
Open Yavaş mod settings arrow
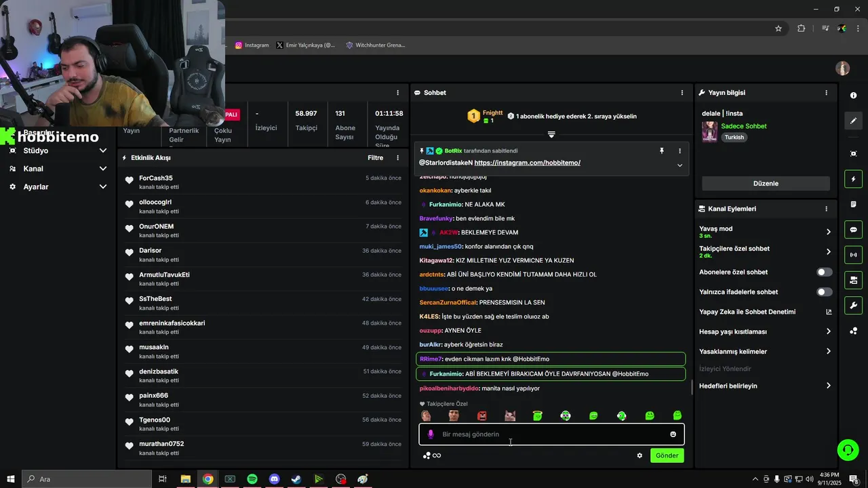click(x=828, y=232)
